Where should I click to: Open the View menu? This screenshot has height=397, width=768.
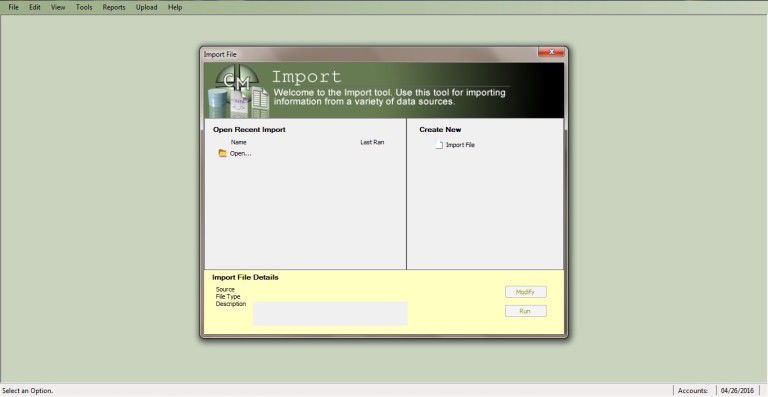pyautogui.click(x=58, y=7)
